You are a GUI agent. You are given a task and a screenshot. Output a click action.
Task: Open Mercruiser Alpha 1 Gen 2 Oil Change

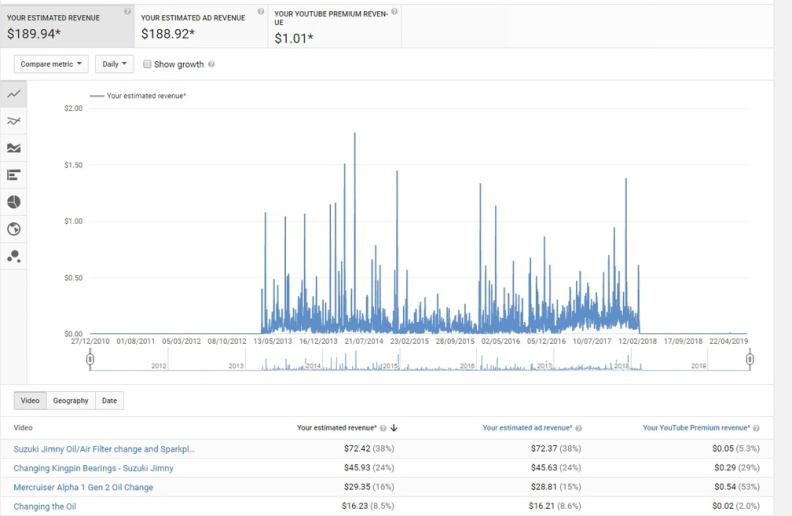(83, 487)
